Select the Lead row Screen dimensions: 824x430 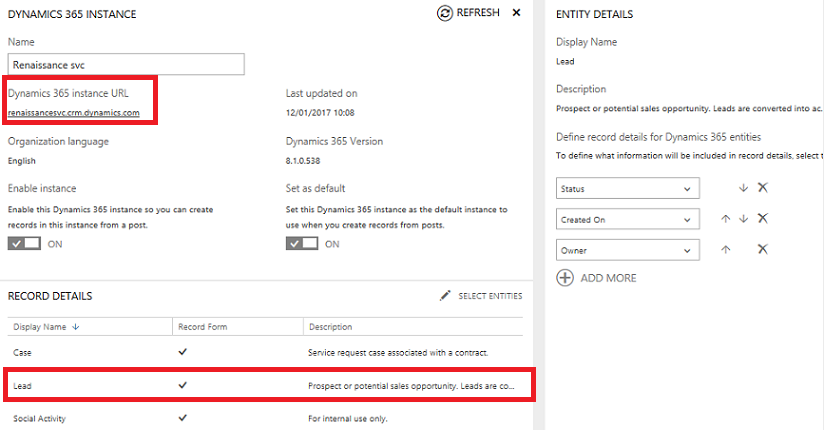pyautogui.click(x=265, y=385)
